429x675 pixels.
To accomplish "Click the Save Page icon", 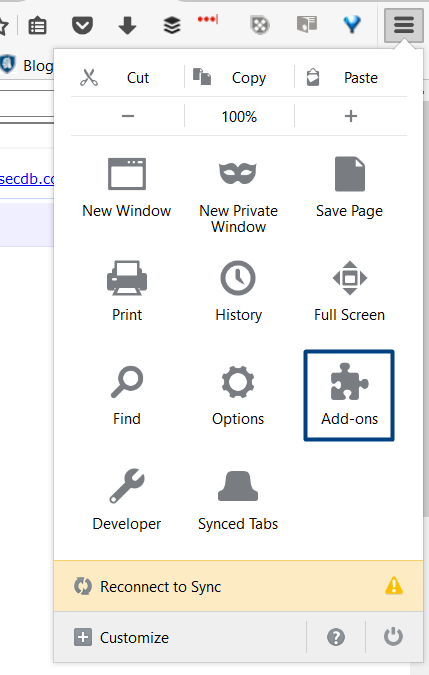I will click(349, 174).
